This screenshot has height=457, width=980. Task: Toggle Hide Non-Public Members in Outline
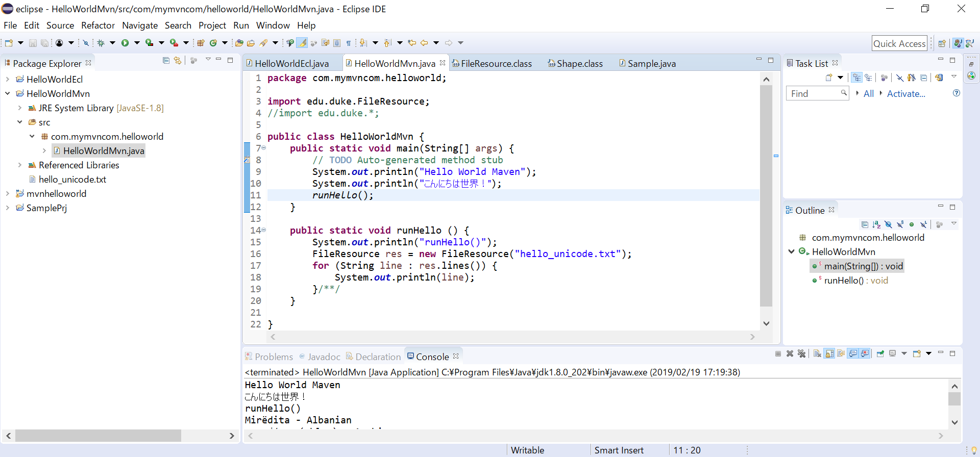point(912,224)
